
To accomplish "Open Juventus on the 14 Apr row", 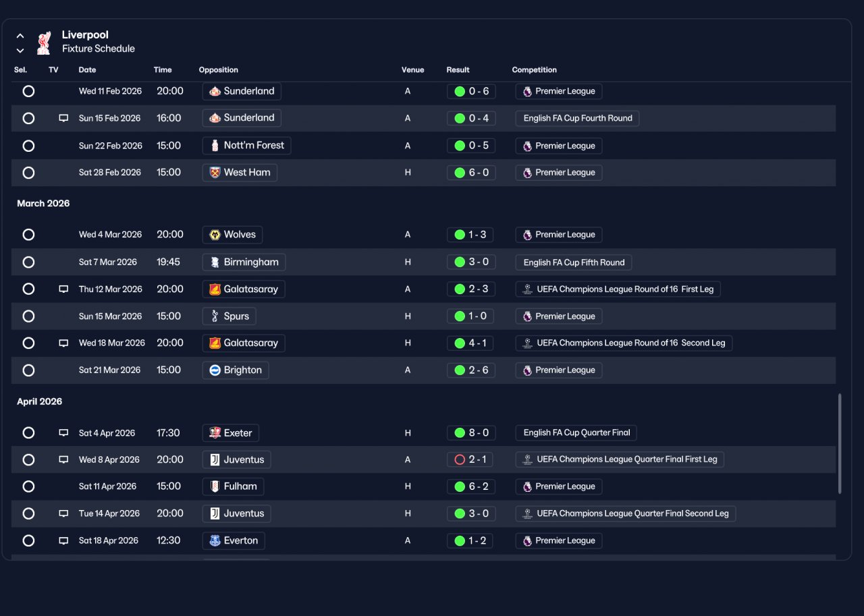I will 237,513.
